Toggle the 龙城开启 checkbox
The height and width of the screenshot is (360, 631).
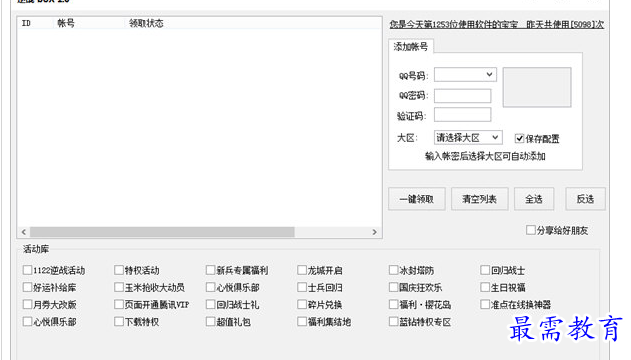(302, 270)
